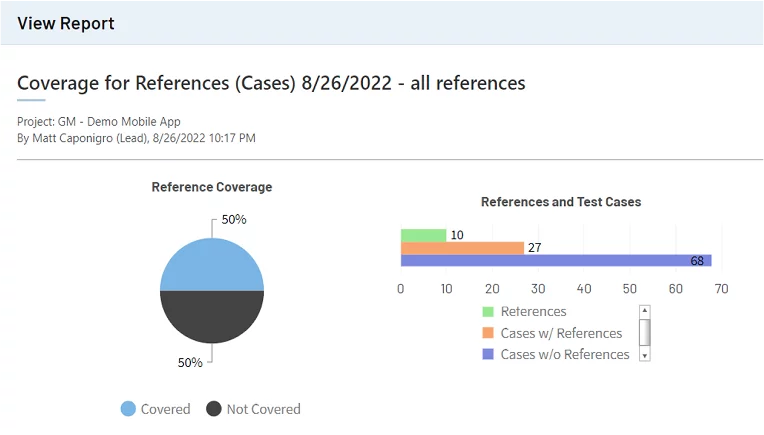Select the dark not-covered half of the pie

pyautogui.click(x=212, y=318)
